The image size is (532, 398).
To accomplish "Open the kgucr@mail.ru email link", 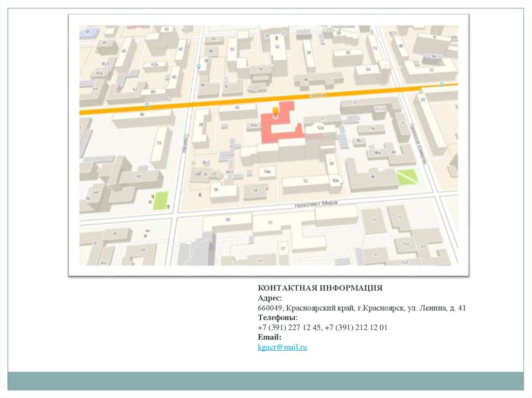I will point(282,347).
